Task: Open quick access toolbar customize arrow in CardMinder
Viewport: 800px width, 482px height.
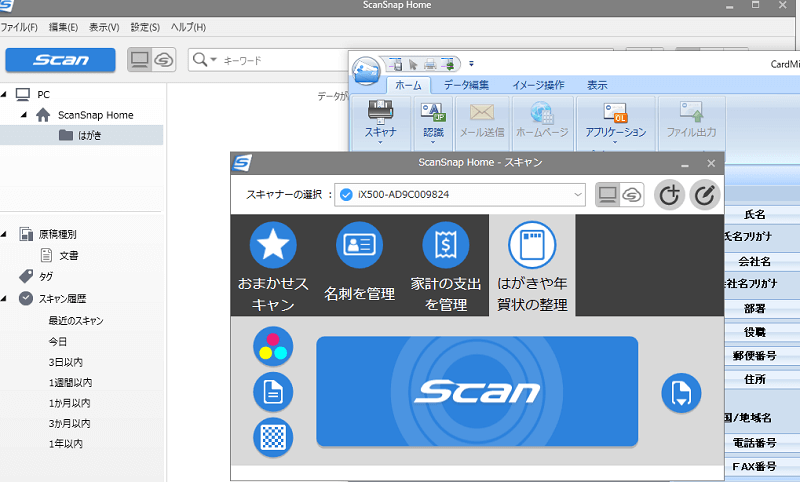Action: click(x=471, y=64)
